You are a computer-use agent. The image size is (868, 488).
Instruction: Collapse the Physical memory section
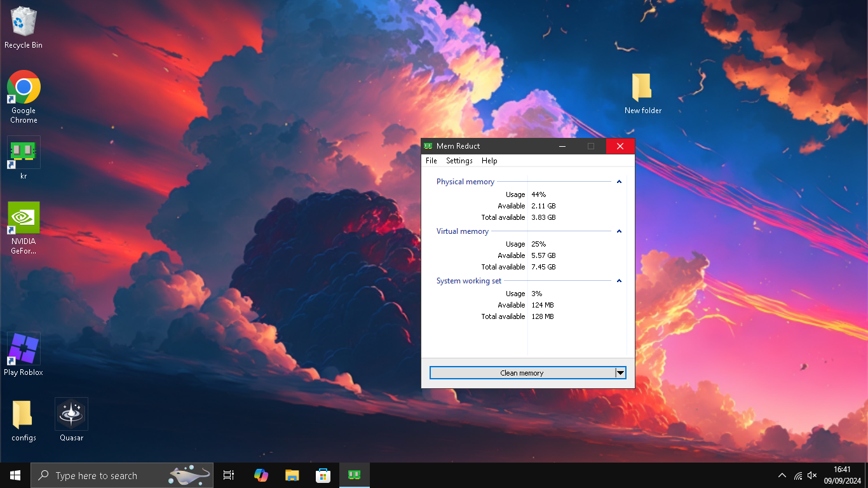coord(619,182)
